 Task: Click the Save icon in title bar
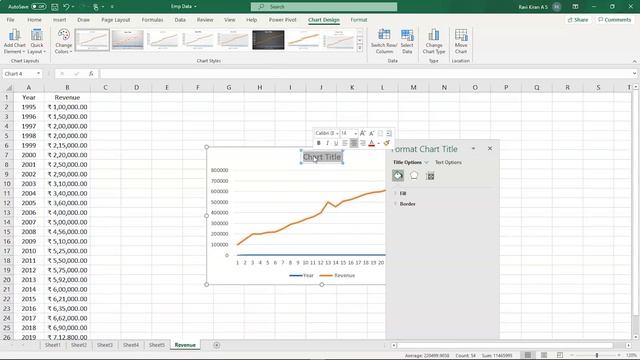(x=55, y=7)
